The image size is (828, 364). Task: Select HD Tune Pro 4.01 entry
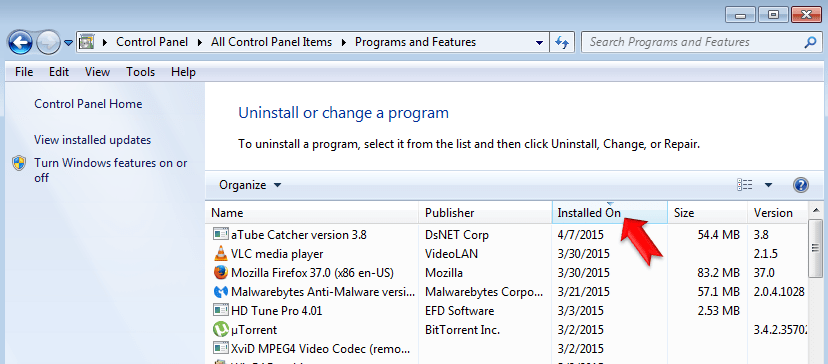click(276, 311)
